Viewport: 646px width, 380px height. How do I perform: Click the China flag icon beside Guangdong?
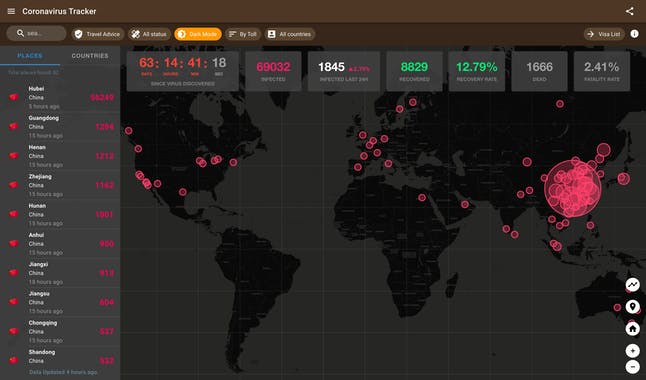click(14, 126)
